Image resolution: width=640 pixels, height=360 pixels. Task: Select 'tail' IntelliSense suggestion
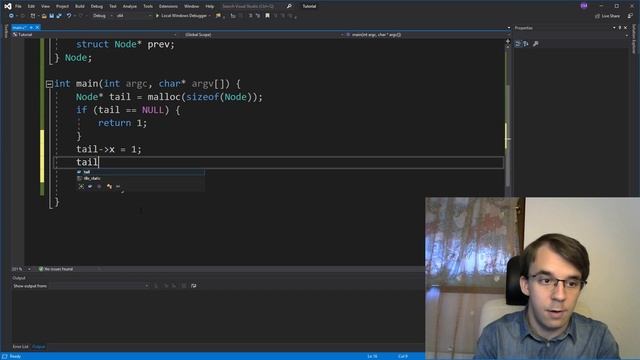tap(140, 172)
